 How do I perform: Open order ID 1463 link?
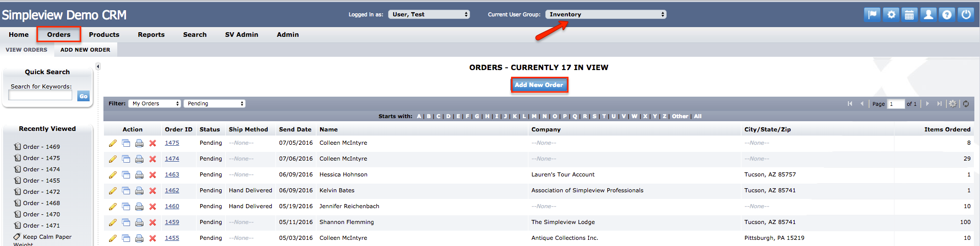(172, 175)
